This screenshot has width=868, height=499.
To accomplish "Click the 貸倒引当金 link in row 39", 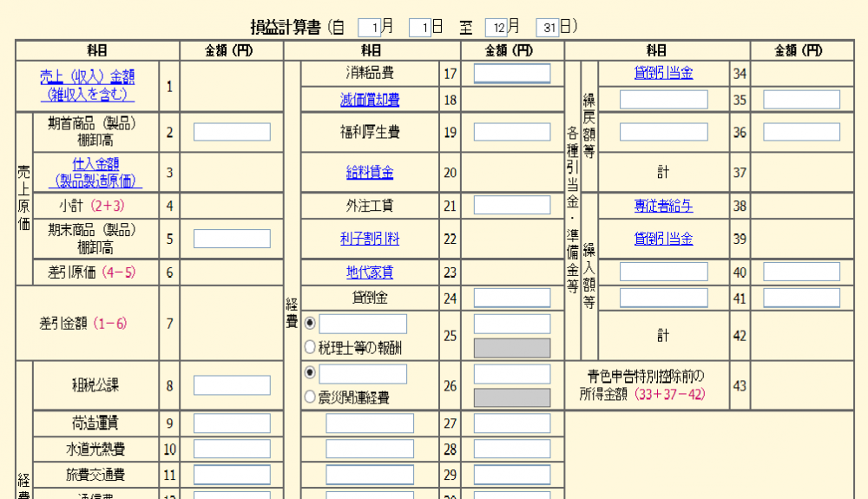I will coord(663,238).
